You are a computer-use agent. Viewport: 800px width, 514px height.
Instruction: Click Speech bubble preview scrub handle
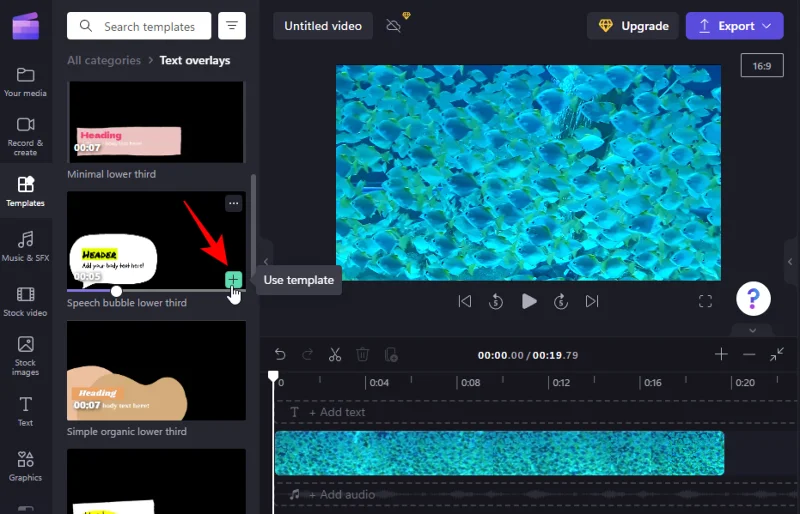116,291
